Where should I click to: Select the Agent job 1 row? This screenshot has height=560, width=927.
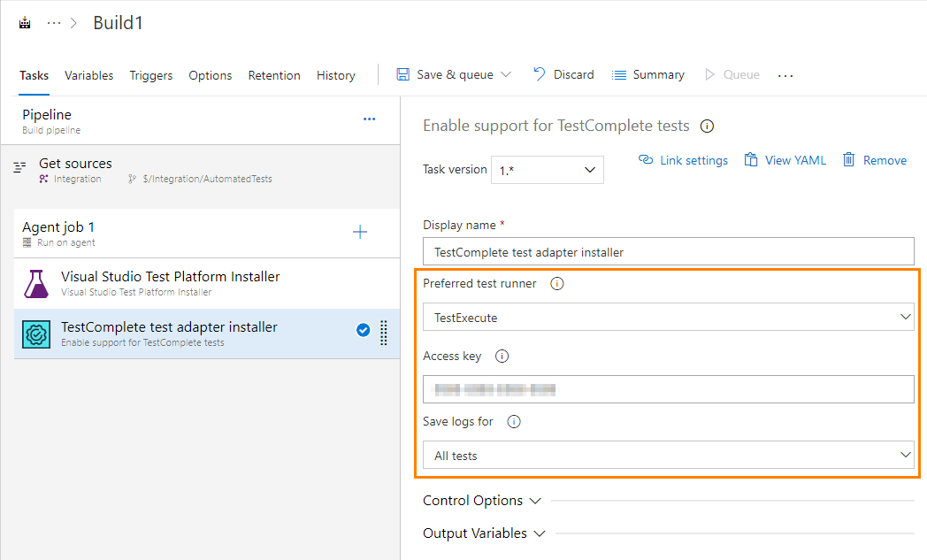click(207, 234)
